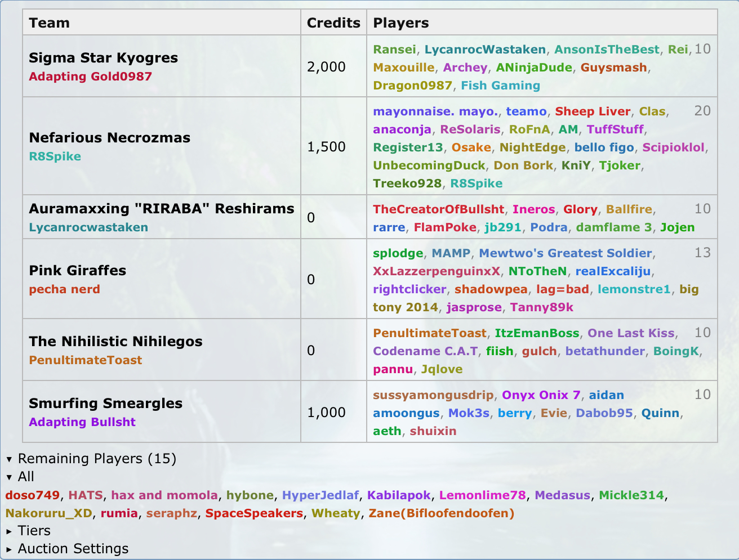Click player One Last Kiss
This screenshot has width=739, height=560.
pyautogui.click(x=631, y=333)
